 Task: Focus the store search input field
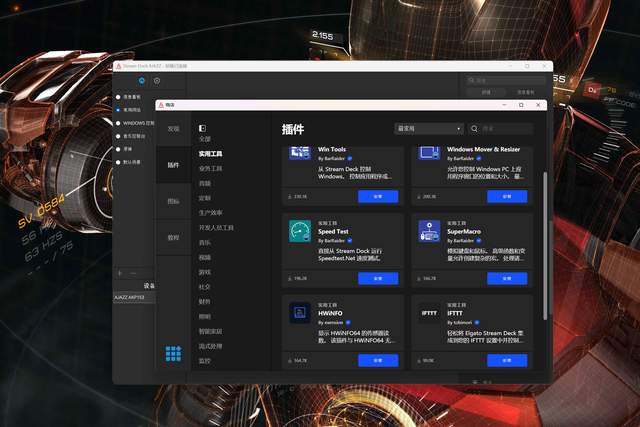[x=507, y=129]
